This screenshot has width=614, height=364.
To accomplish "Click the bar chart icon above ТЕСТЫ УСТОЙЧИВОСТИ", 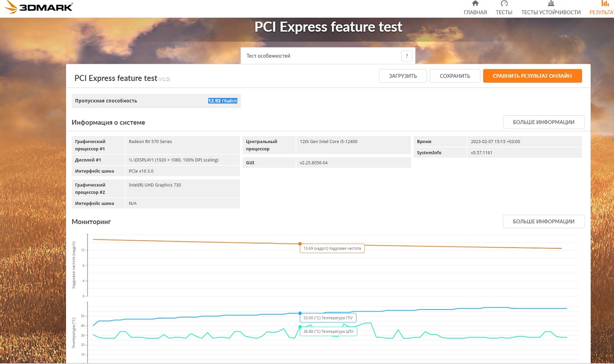I will [551, 3].
